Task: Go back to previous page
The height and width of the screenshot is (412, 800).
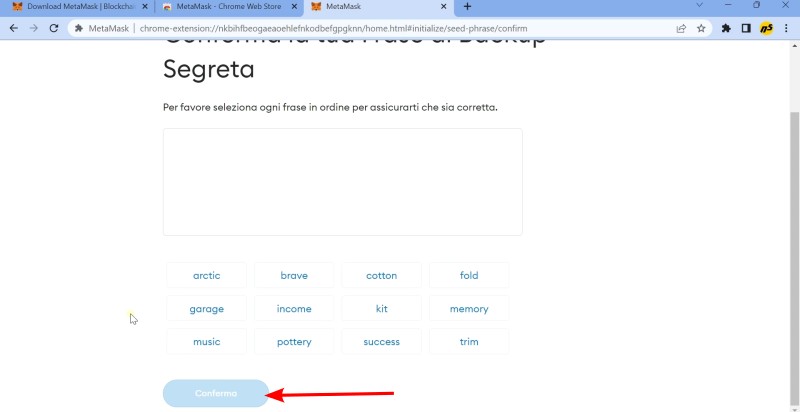Action: (x=14, y=29)
